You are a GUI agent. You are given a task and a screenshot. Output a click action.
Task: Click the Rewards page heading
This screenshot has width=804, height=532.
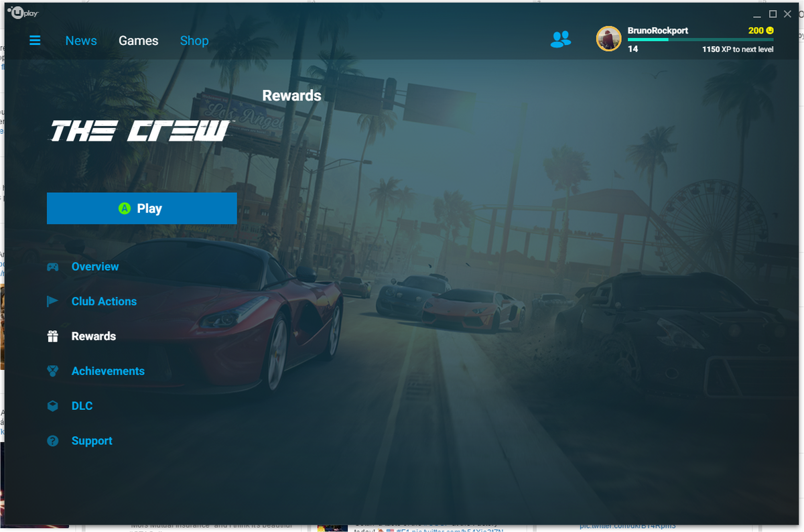click(x=291, y=95)
